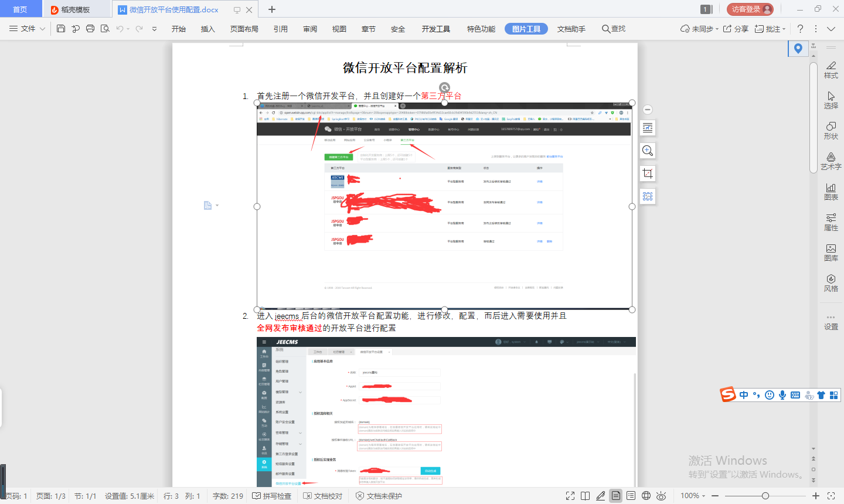This screenshot has height=504, width=844.
Task: Toggle Sogou punctuation mode
Action: pyautogui.click(x=757, y=395)
